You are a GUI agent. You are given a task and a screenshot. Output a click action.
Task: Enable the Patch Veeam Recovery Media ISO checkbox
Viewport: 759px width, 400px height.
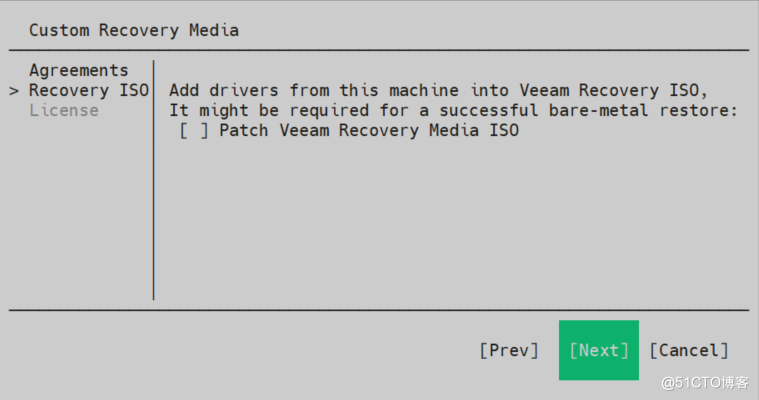point(194,131)
